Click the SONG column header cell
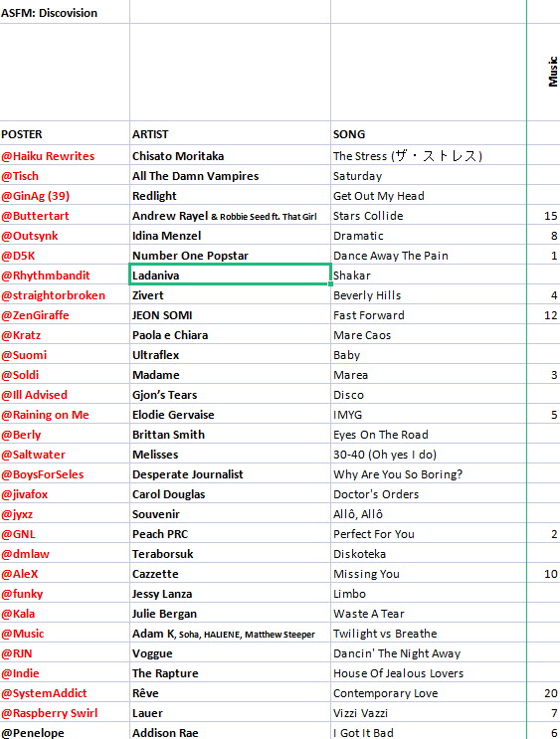560x739 pixels. [429, 133]
